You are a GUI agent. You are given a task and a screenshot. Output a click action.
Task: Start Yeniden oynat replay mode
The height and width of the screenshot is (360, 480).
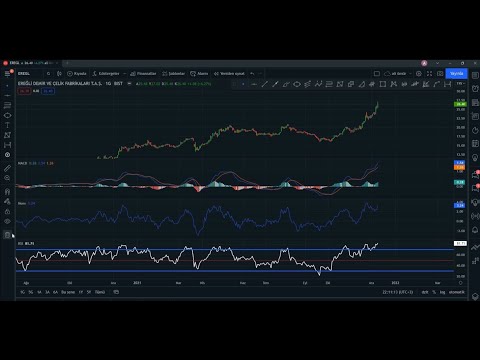point(229,74)
